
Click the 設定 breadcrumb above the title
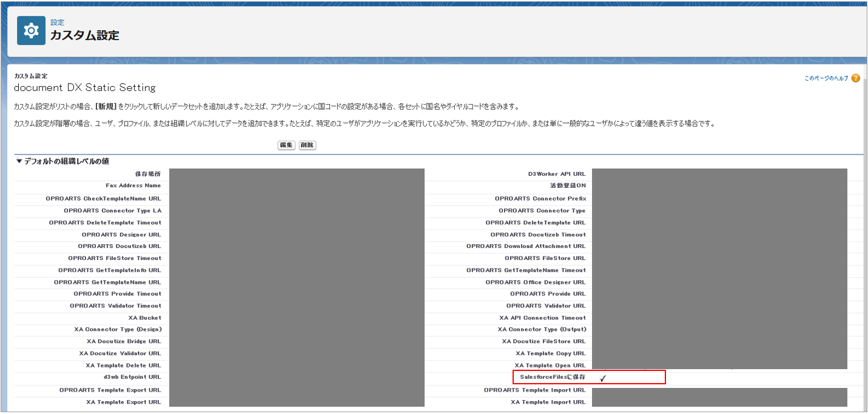(57, 22)
